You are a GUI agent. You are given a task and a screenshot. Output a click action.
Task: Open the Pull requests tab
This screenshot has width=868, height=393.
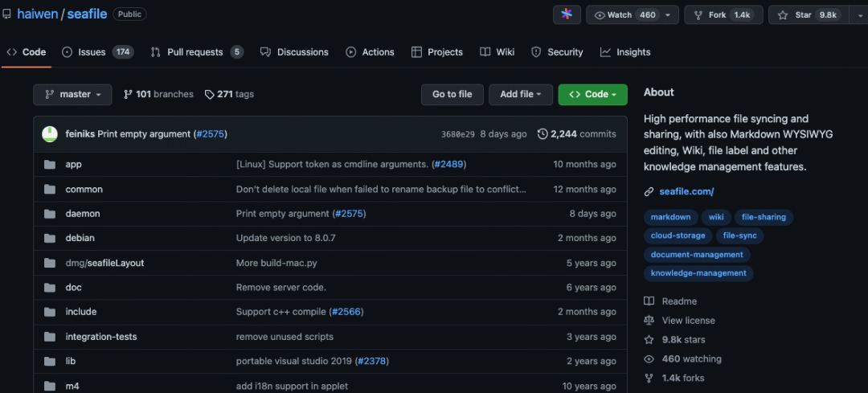197,52
